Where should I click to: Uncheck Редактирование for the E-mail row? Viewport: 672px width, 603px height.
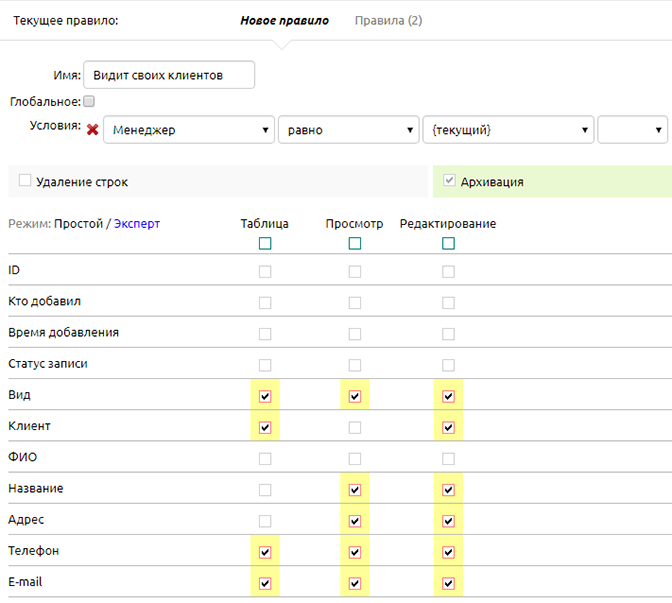point(448,582)
